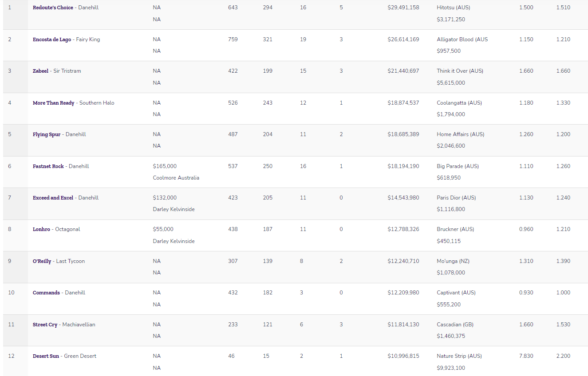The height and width of the screenshot is (376, 588).
Task: Click Darley Kelvinside under Exceed and Excel
Action: (x=174, y=209)
